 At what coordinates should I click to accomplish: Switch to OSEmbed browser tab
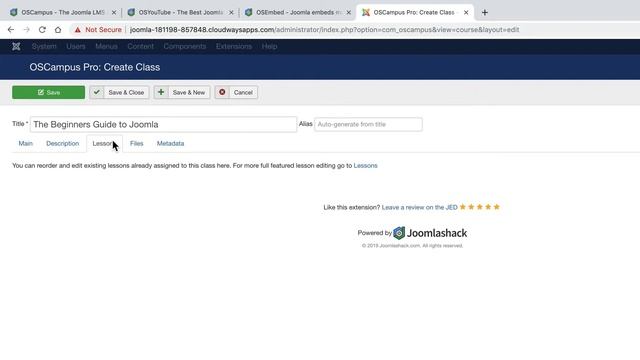tap(298, 13)
